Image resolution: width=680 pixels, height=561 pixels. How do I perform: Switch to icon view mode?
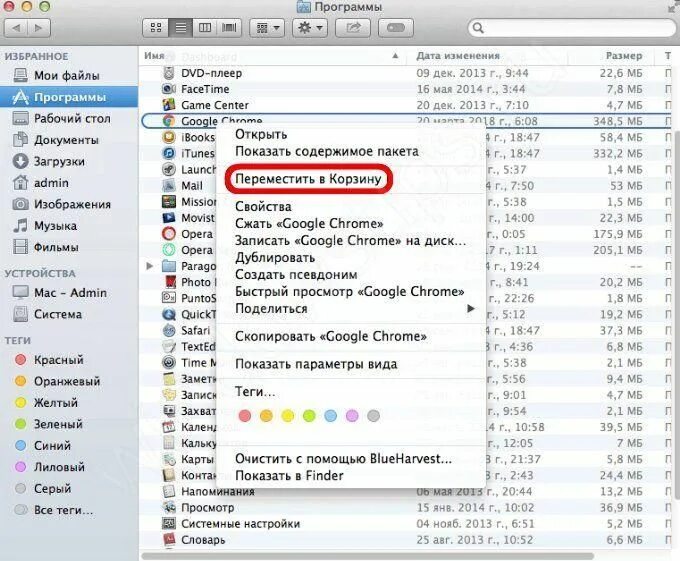156,28
